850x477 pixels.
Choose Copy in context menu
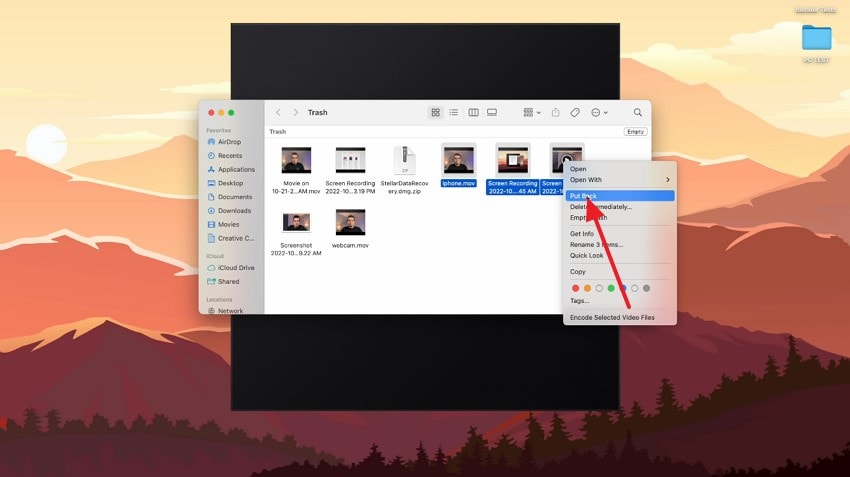620,272
